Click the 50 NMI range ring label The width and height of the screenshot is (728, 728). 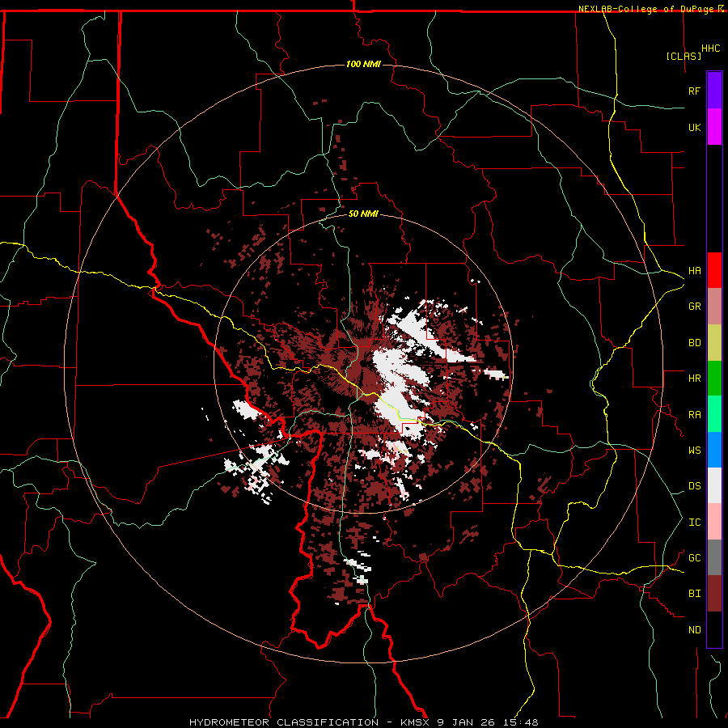tap(363, 214)
